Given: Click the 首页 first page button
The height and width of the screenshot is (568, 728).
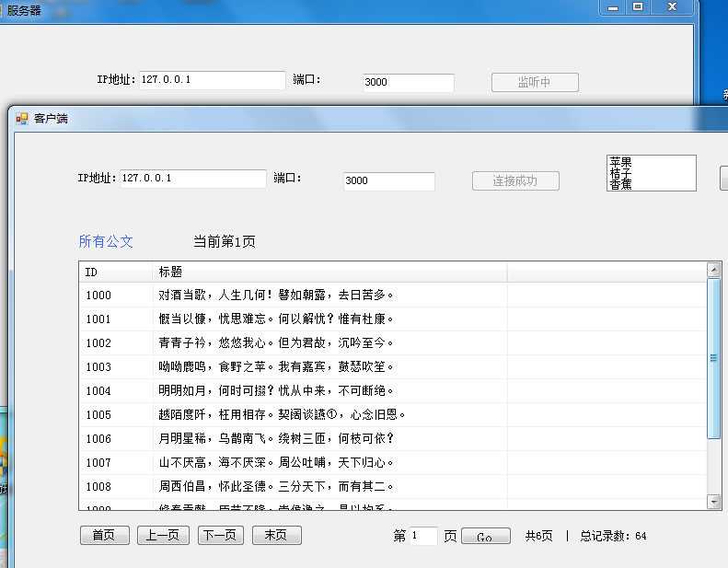Looking at the screenshot, I should (x=105, y=535).
